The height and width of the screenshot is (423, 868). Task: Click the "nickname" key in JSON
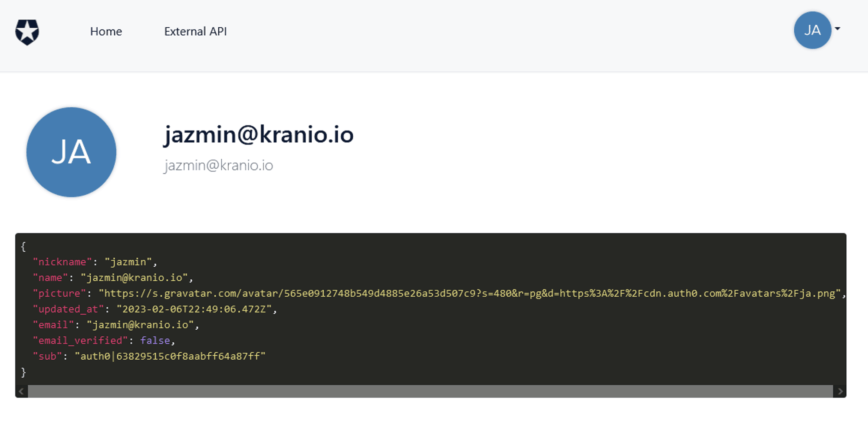[62, 262]
